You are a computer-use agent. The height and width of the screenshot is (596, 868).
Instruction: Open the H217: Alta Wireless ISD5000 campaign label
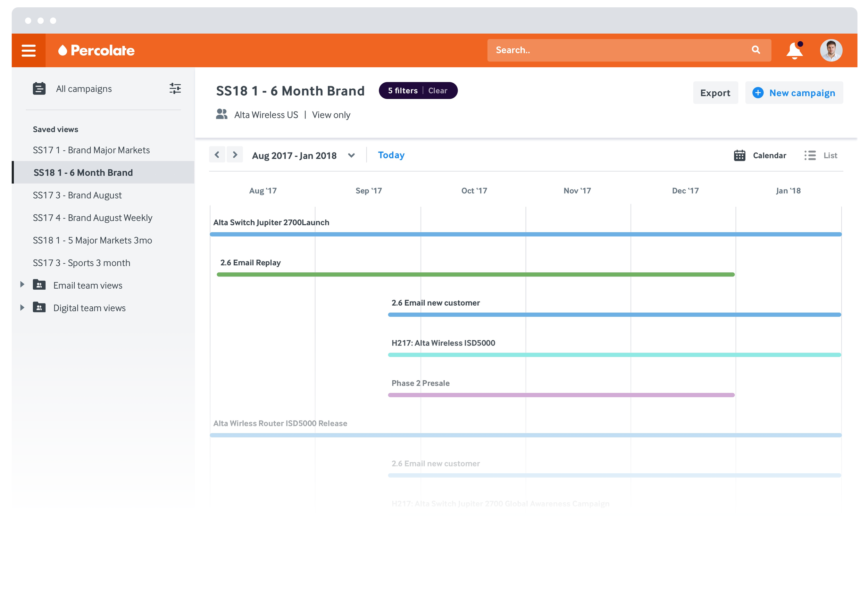443,343
